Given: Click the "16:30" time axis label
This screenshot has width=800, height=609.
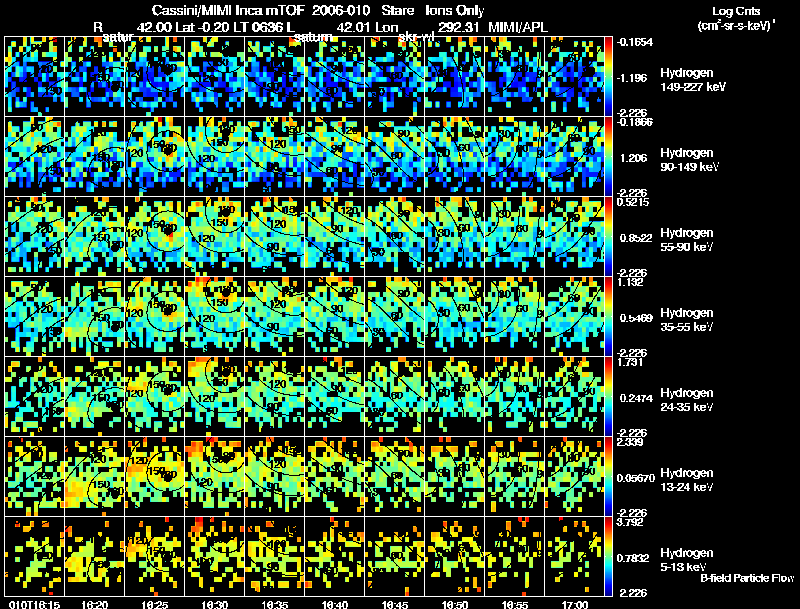Looking at the screenshot, I should pos(215,605).
